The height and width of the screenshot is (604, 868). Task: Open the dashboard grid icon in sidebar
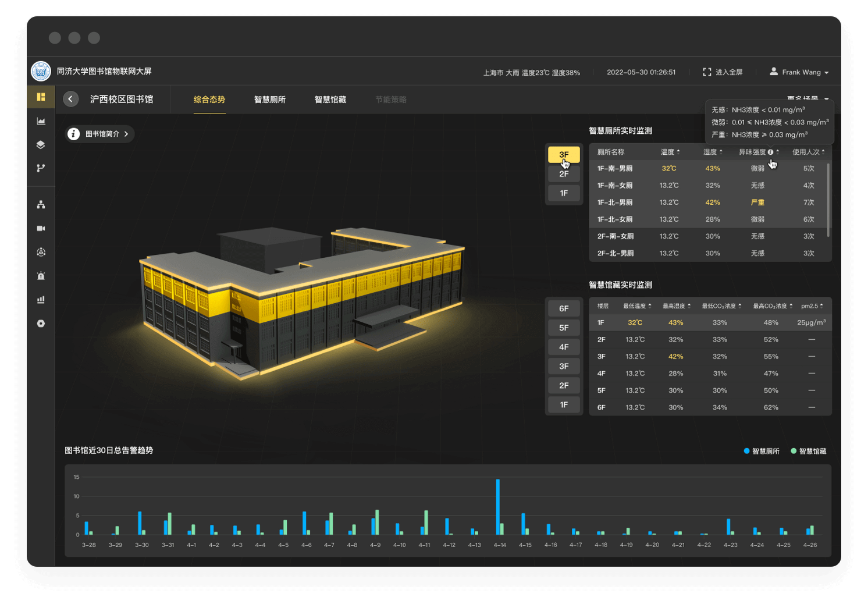coord(41,97)
